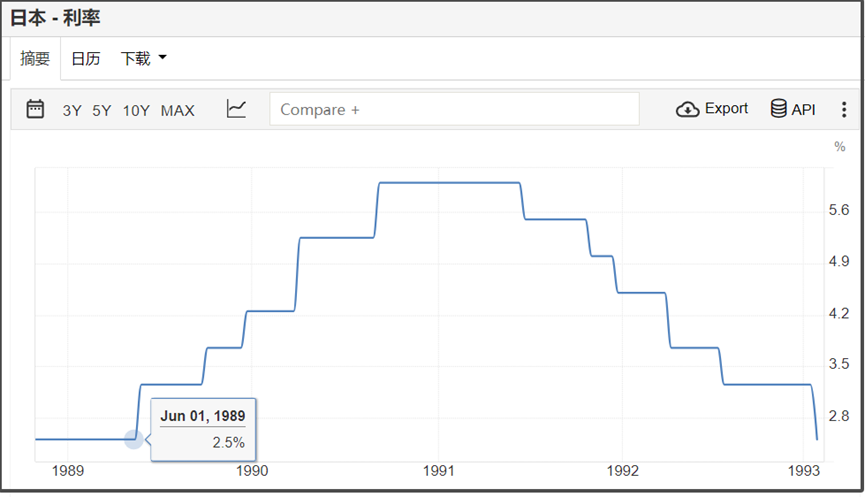Viewport: 865px width, 497px height.
Task: Click the 日本 - 利率 page title
Action: [x=55, y=18]
